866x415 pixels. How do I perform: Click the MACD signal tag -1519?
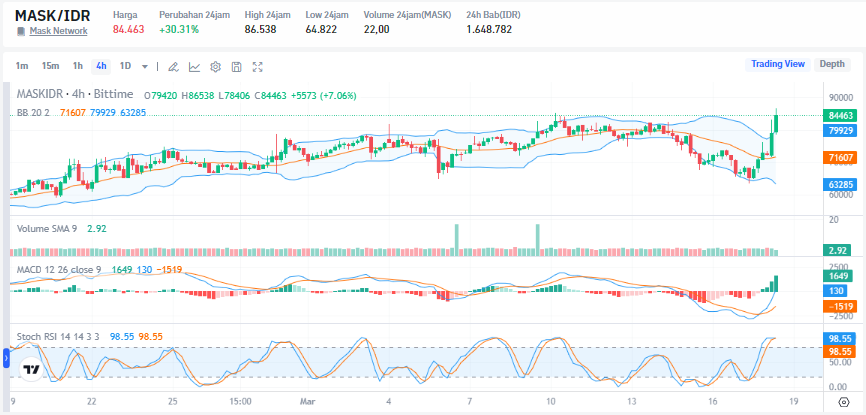click(x=839, y=306)
